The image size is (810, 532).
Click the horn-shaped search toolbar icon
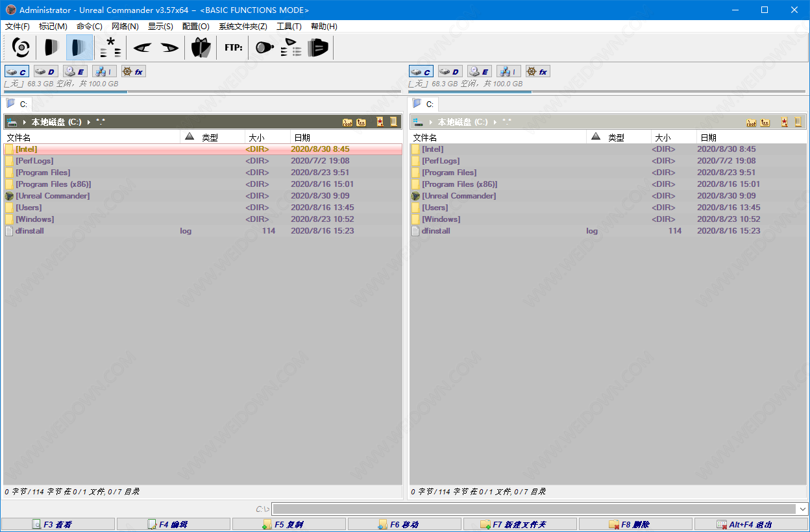point(264,47)
